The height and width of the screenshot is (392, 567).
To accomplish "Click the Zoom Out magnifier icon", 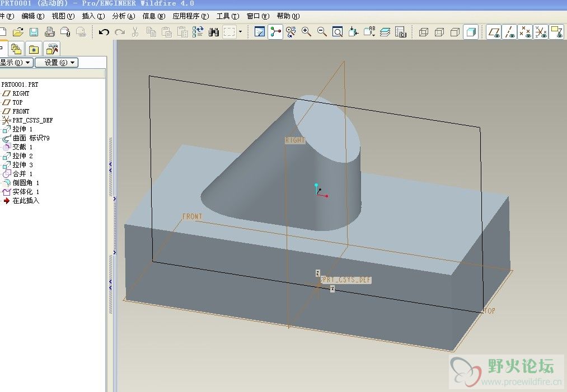I will (x=322, y=32).
